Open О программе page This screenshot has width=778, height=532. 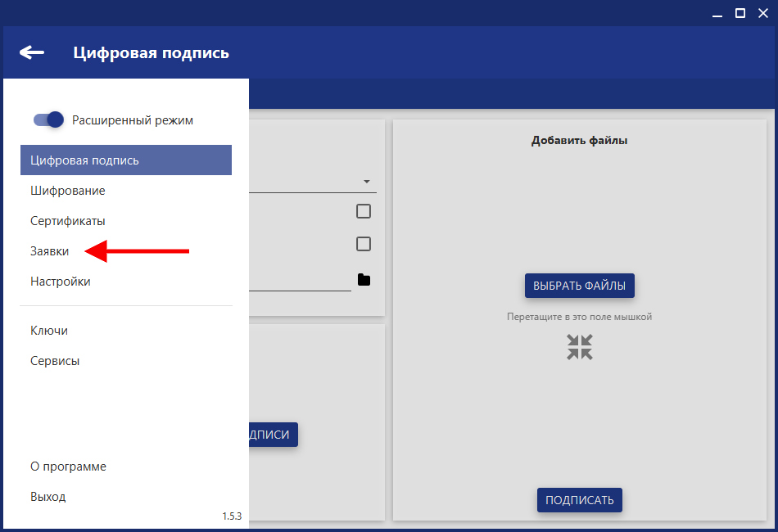pyautogui.click(x=68, y=467)
